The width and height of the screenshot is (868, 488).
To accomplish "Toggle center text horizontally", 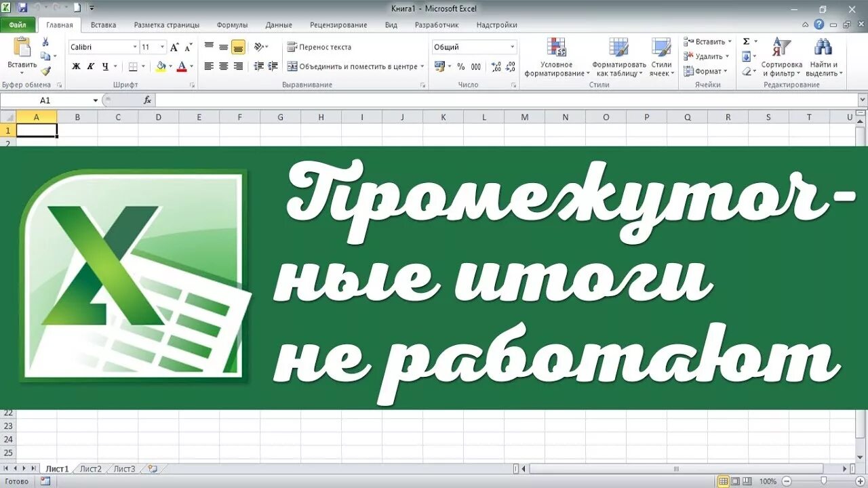I will (223, 66).
